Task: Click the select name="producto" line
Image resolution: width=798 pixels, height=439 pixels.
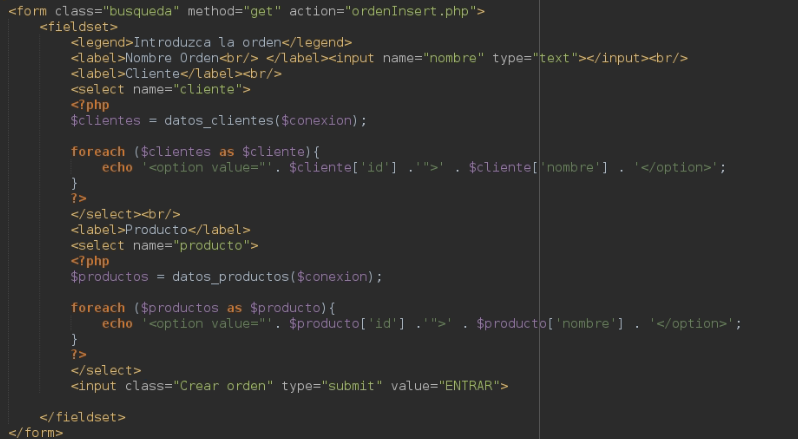Action: pyautogui.click(x=164, y=246)
